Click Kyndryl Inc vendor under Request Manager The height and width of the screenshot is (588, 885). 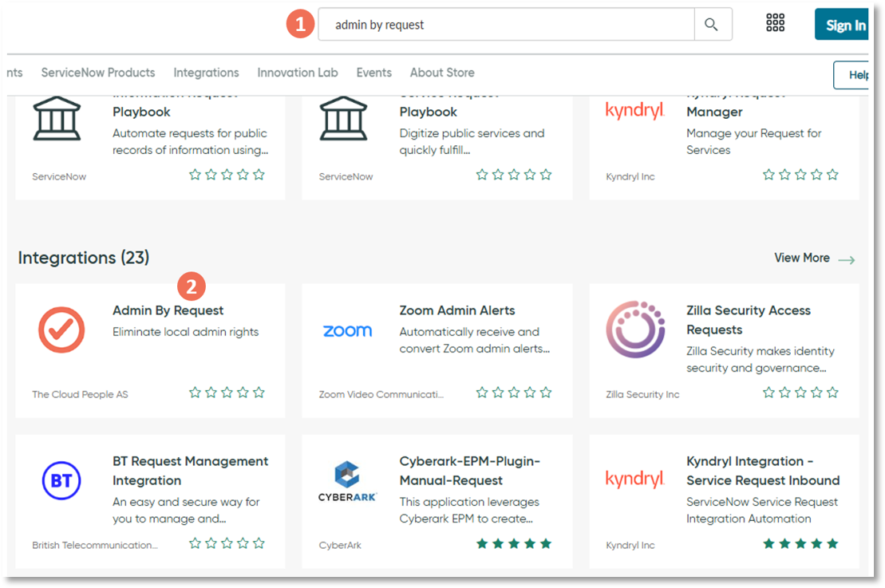630,176
